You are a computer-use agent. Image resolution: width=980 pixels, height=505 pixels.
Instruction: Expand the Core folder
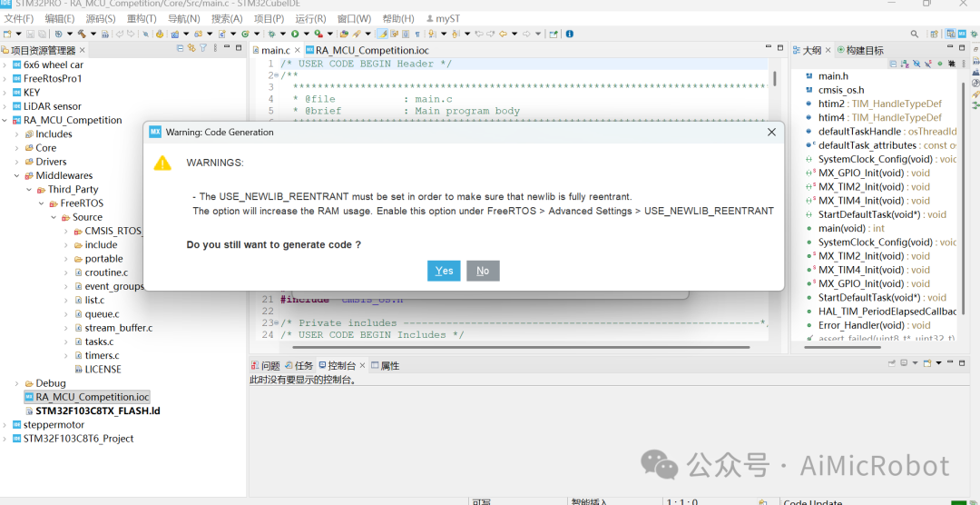[x=17, y=148]
